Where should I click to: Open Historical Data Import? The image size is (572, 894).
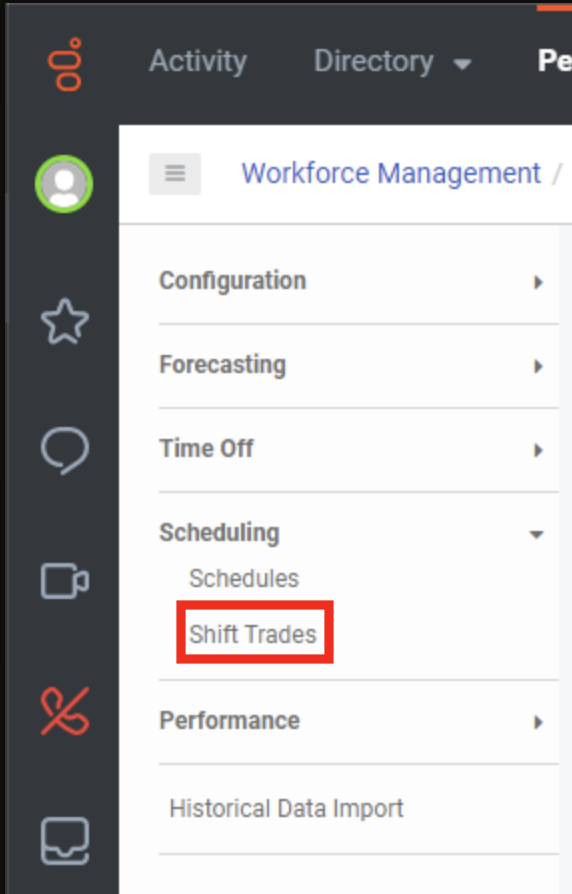[286, 808]
